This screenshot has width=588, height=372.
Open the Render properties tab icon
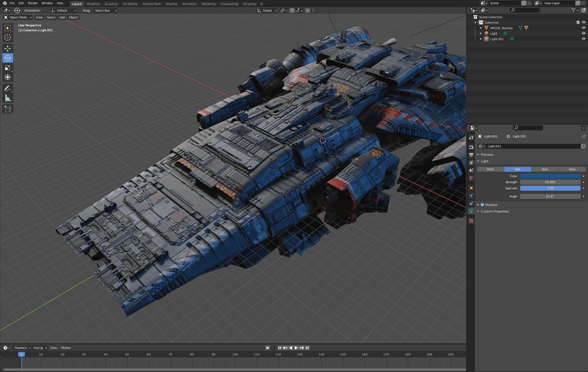coord(471,147)
